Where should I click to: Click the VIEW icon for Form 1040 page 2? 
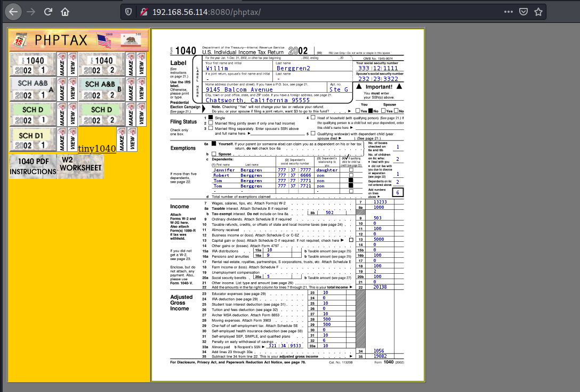[140, 64]
